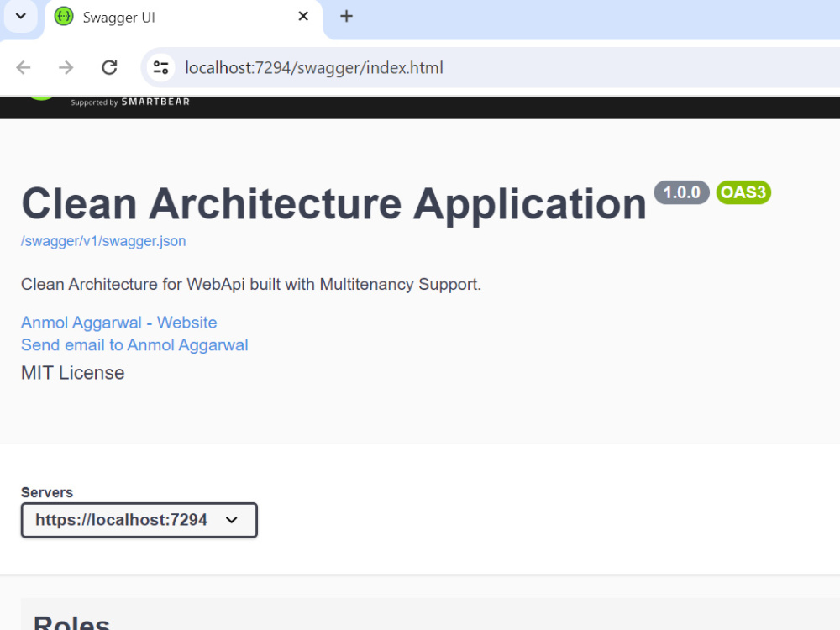Click Send email to Anmol Aggarwal
The width and height of the screenshot is (840, 630).
[134, 345]
